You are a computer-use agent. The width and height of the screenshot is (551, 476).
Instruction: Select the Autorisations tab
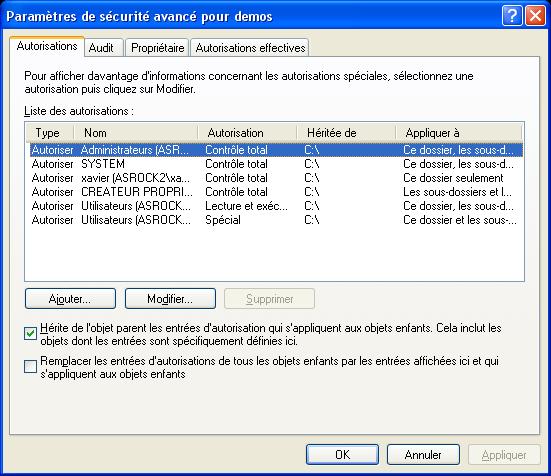[x=47, y=46]
